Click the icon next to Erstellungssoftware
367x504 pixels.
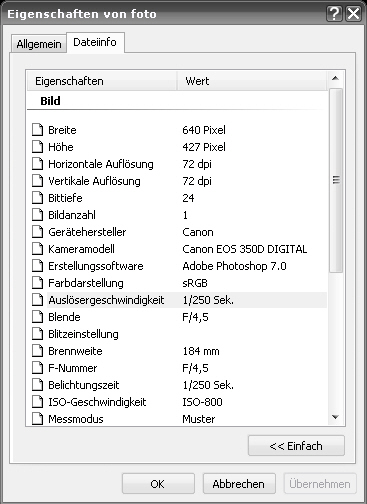(38, 266)
